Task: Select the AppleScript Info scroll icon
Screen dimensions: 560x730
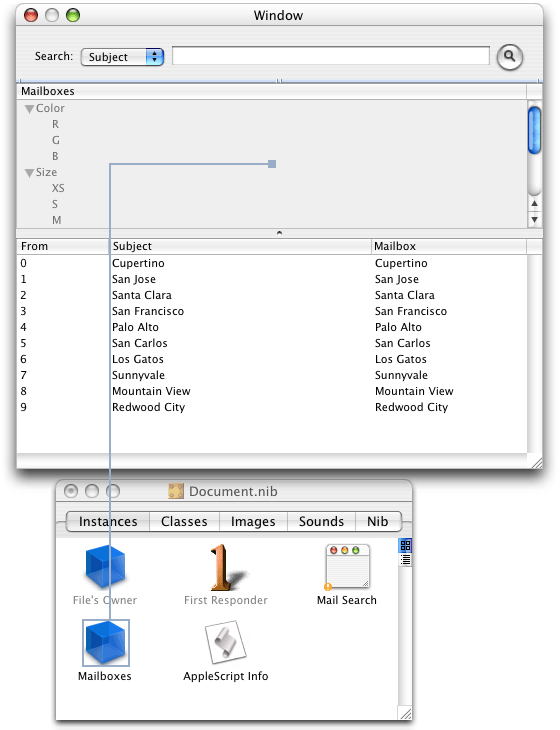Action: (226, 642)
